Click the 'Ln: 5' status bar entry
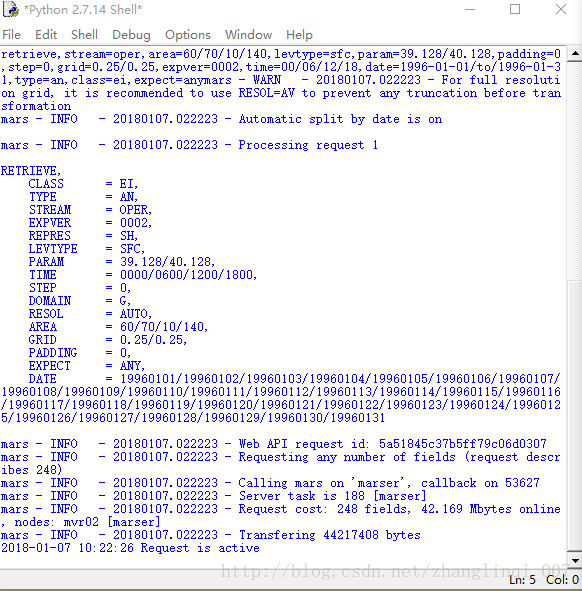Screen dimensions: 582x591 [522, 580]
